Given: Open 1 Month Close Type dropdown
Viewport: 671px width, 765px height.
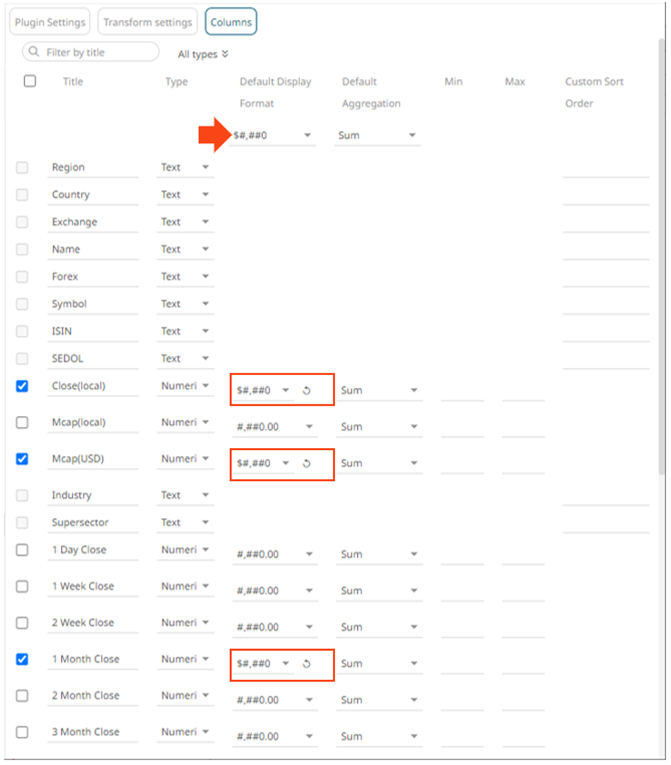Looking at the screenshot, I should [x=185, y=659].
